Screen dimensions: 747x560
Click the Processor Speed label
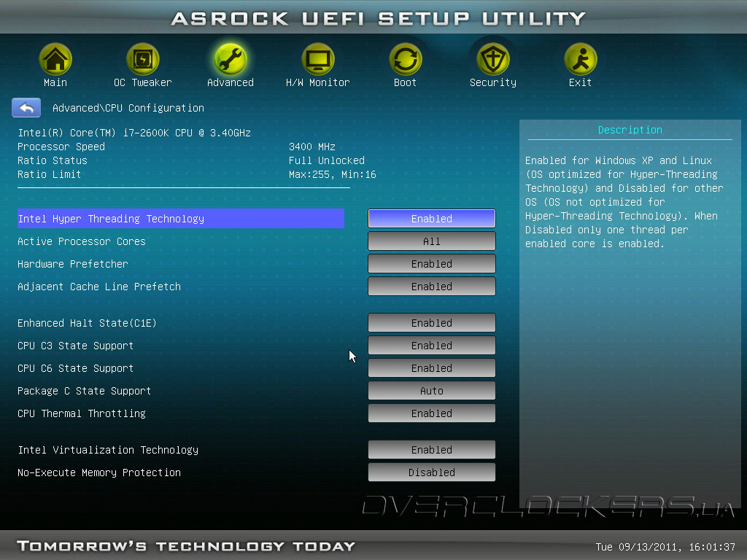click(61, 147)
